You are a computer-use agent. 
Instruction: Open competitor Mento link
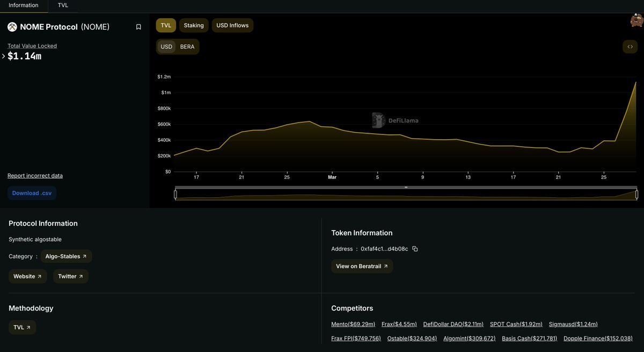[x=353, y=324]
